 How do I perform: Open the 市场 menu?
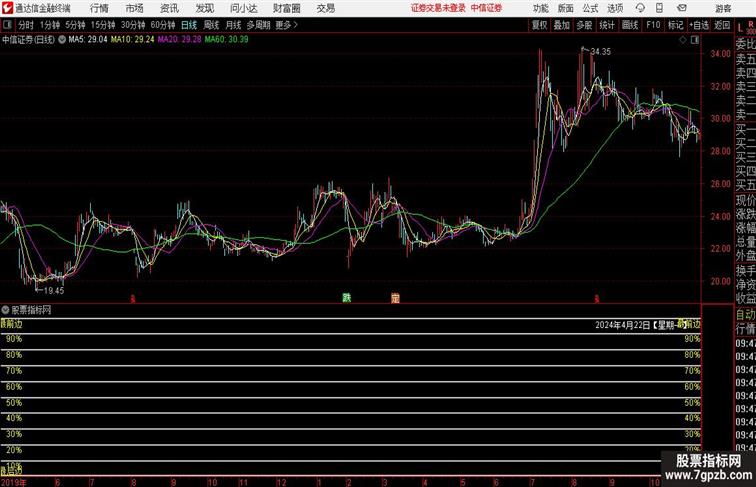point(135,8)
